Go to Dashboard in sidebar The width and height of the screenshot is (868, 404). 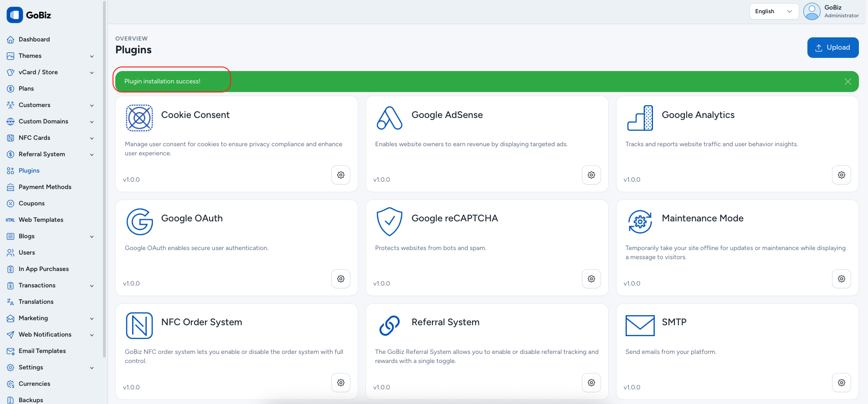(34, 40)
